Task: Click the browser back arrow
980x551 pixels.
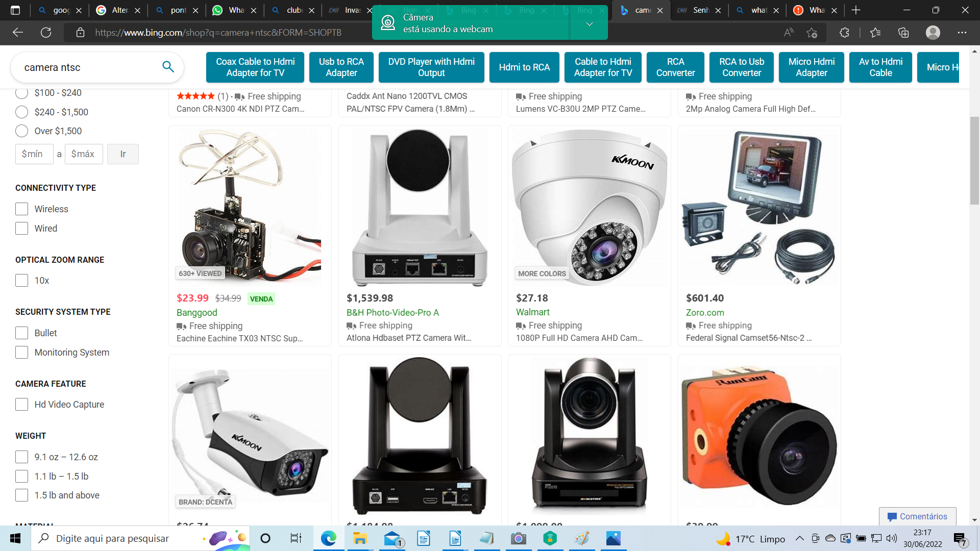Action: pos(18,33)
